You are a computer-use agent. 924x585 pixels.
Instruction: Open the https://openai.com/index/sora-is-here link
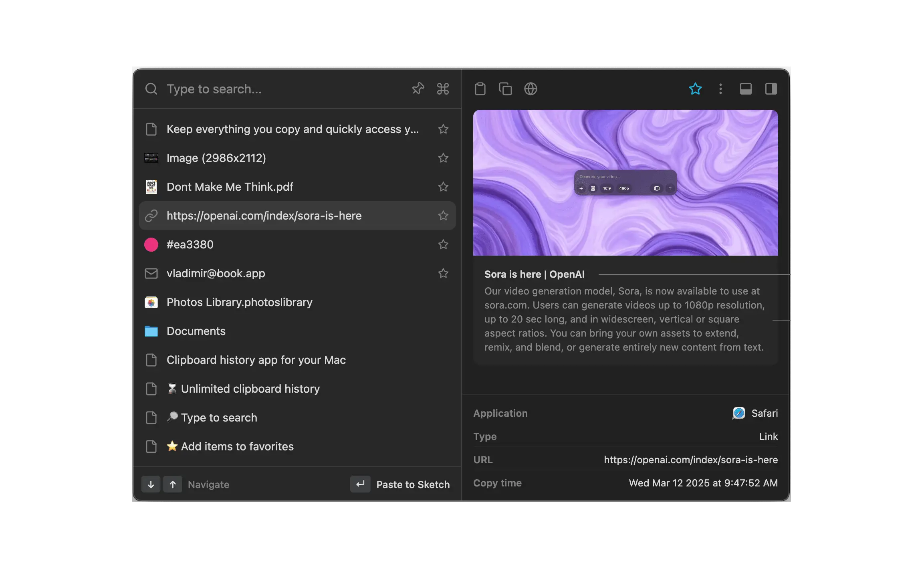[264, 216]
